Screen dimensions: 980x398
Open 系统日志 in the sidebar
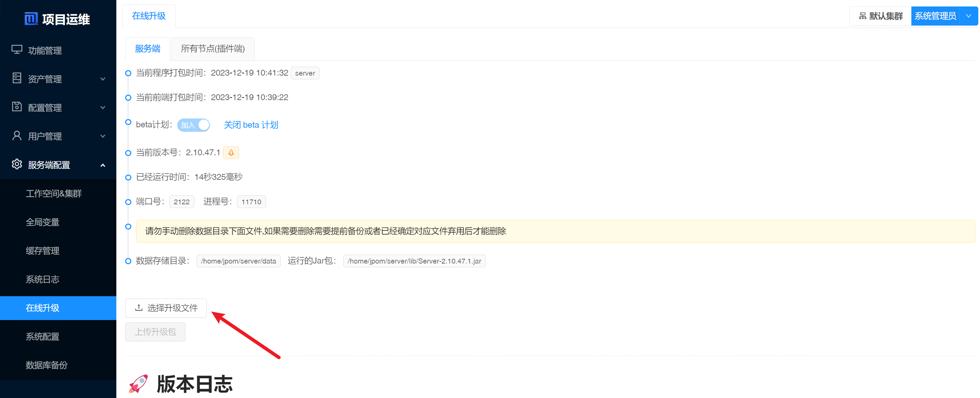pos(43,279)
